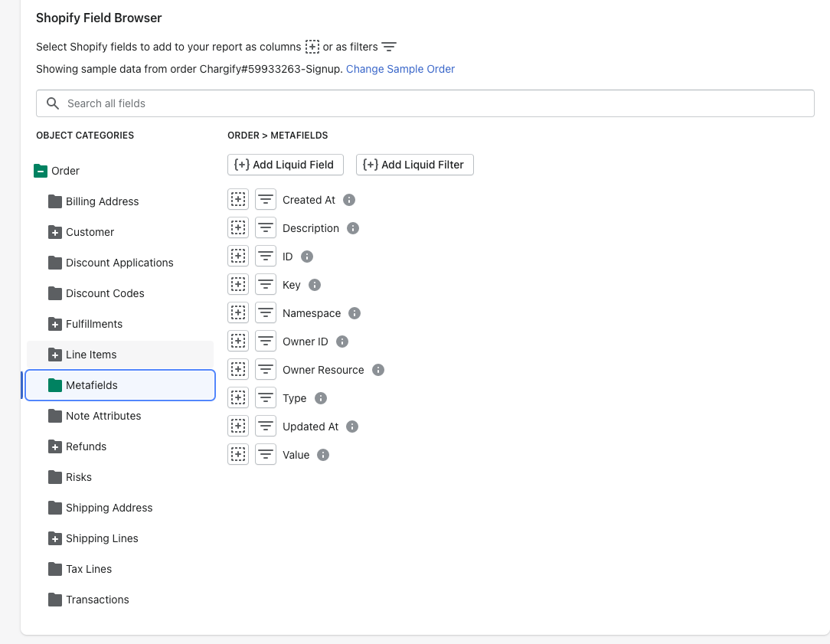
Task: Follow the Change Sample Order link
Action: pos(400,70)
